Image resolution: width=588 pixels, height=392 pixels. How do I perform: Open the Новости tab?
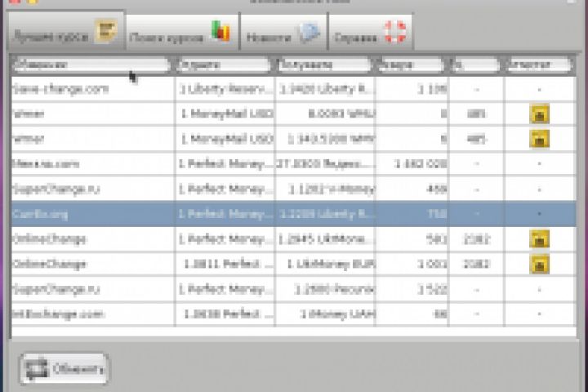(x=283, y=33)
